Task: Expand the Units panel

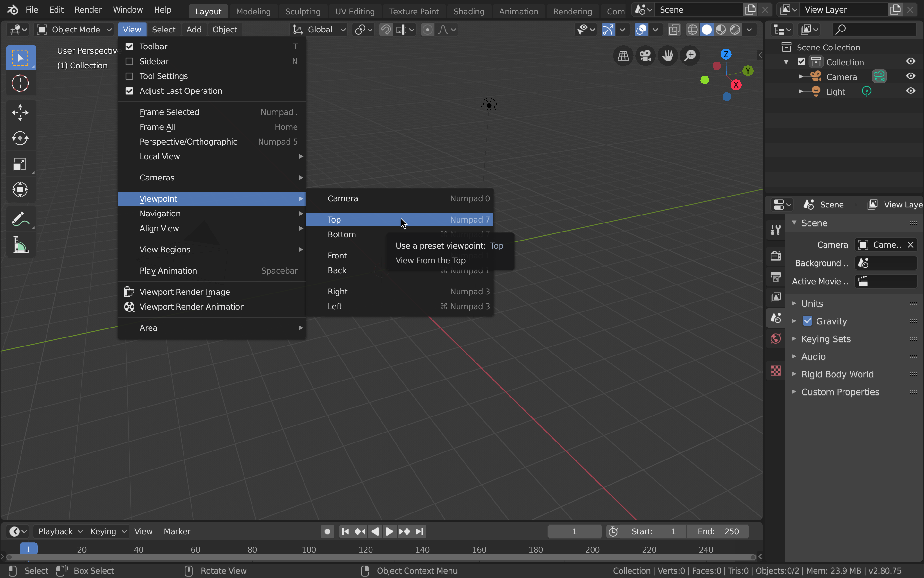Action: coord(812,303)
